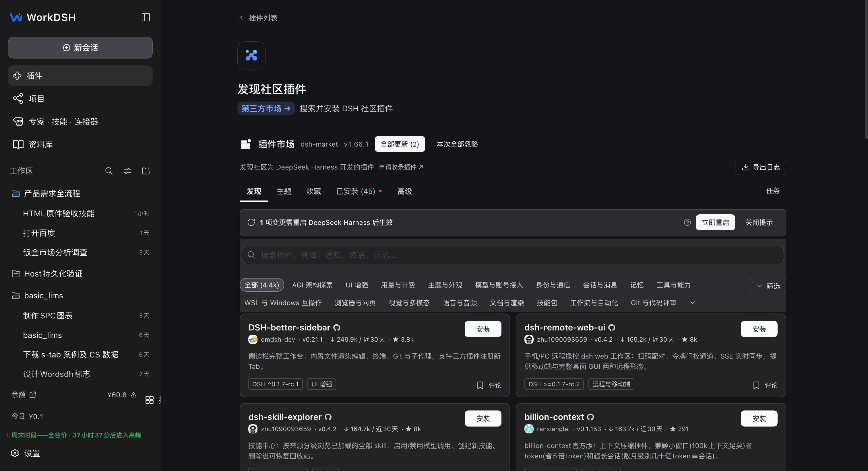
Task: Switch to the 已安装 (45) tab
Action: click(x=359, y=191)
